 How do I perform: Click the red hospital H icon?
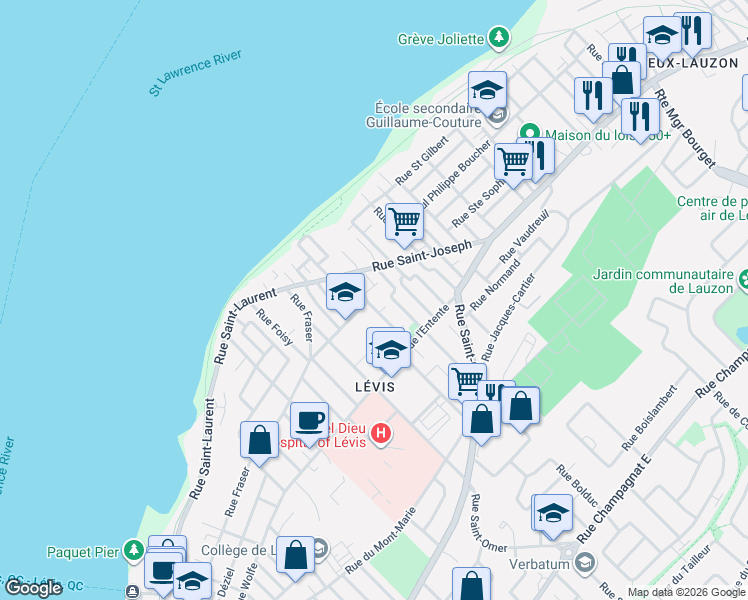pyautogui.click(x=381, y=434)
